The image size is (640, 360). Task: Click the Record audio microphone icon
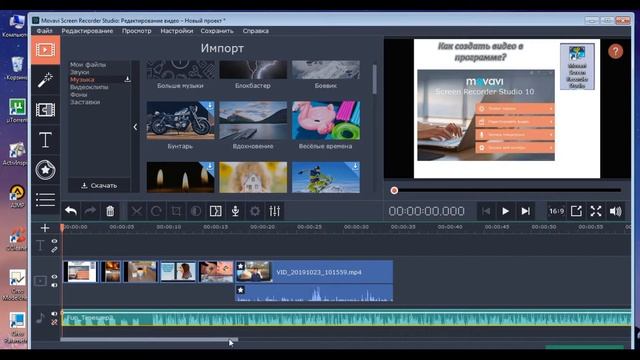coord(235,211)
